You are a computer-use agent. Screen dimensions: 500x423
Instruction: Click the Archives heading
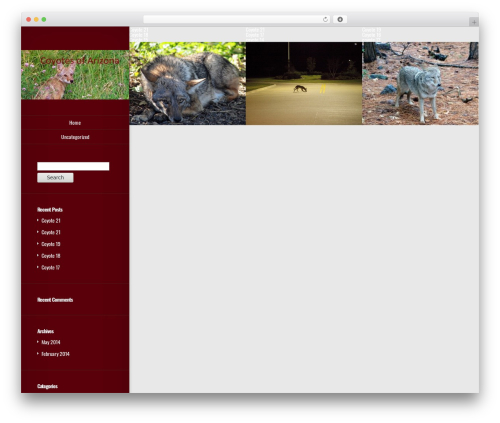point(45,331)
